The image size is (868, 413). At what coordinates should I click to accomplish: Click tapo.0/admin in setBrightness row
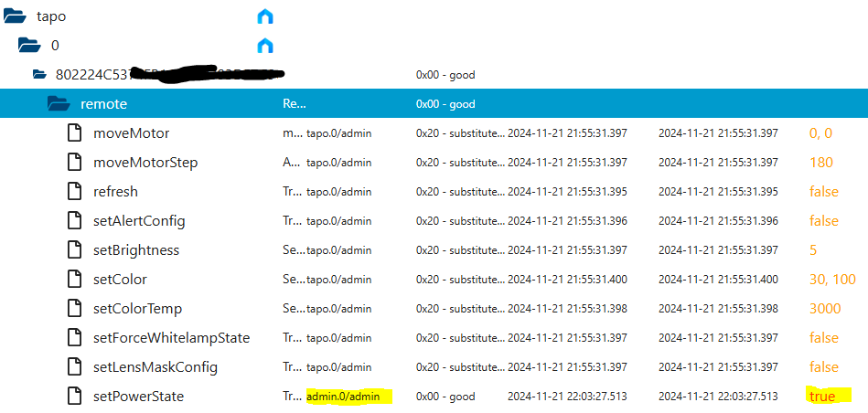click(338, 250)
